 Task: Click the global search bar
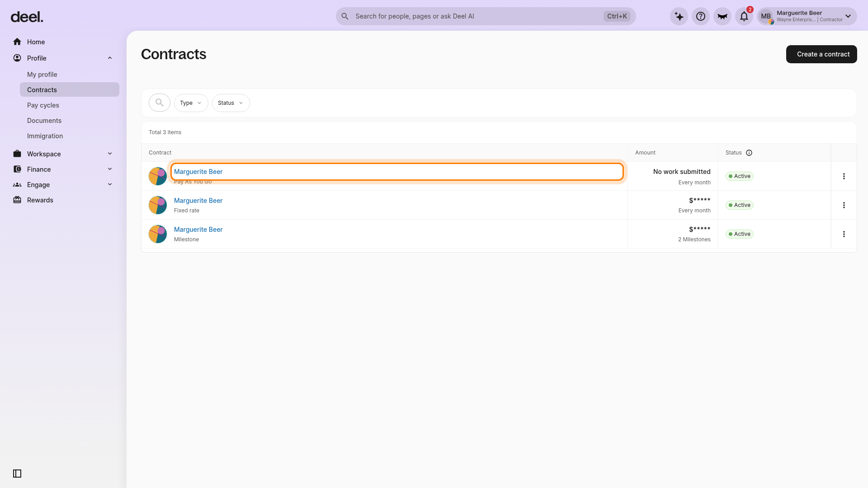click(x=486, y=16)
